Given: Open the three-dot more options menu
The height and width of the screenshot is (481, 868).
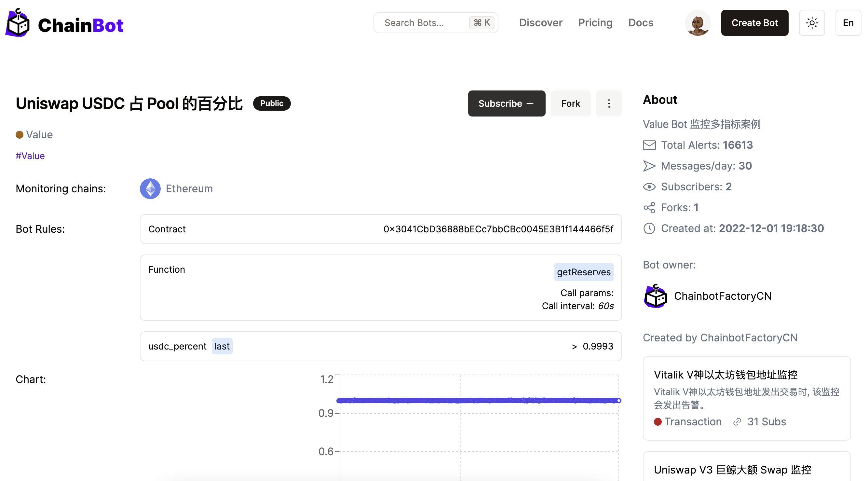Looking at the screenshot, I should pos(608,103).
